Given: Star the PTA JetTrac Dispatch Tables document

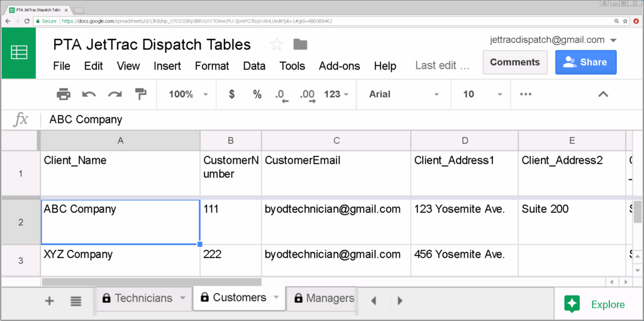Looking at the screenshot, I should [x=276, y=45].
